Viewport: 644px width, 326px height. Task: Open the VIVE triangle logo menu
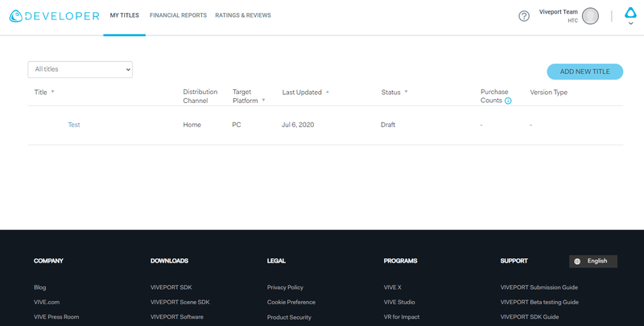coord(630,13)
